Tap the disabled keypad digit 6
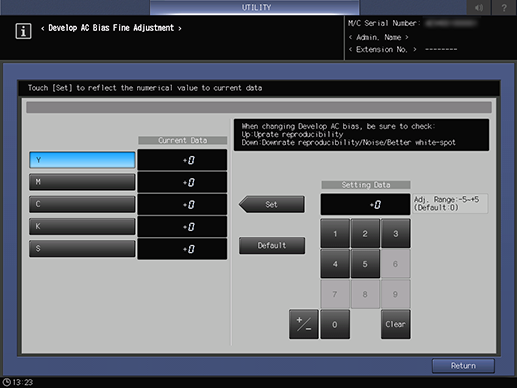This screenshot has width=517, height=388. [x=395, y=264]
